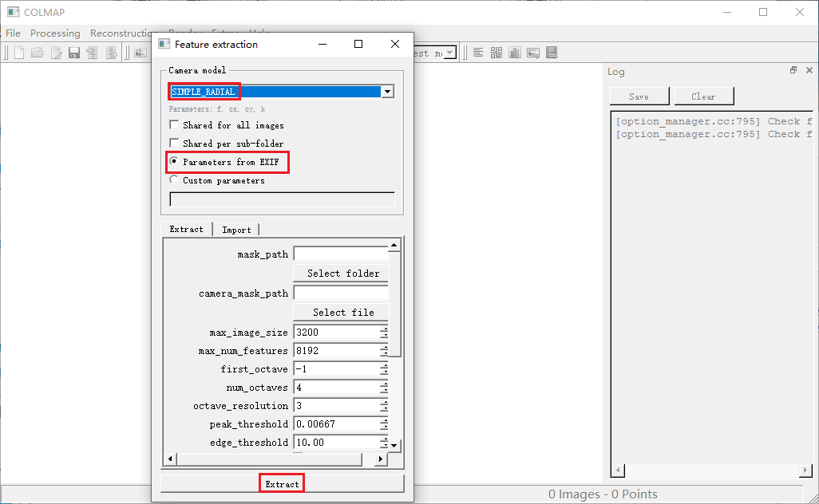Click Select file for camera_mask_path
The height and width of the screenshot is (504, 819).
[x=341, y=312]
